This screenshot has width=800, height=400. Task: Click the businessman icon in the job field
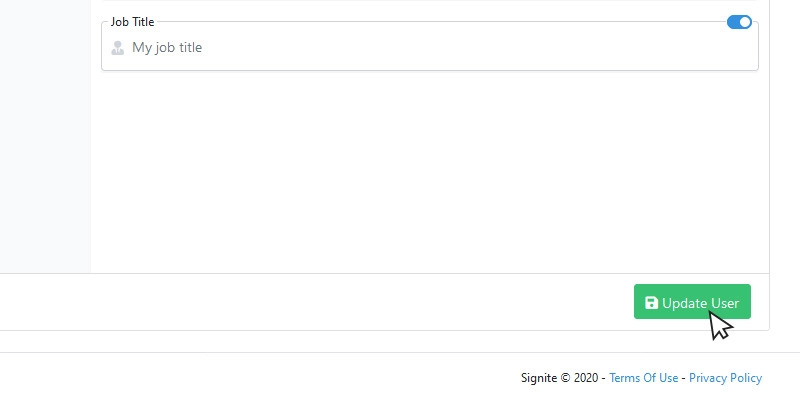(118, 47)
